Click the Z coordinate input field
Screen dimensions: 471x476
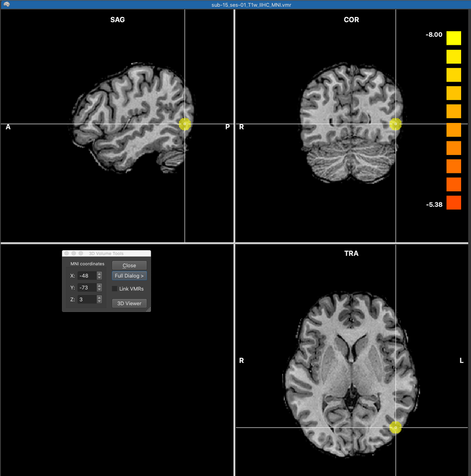(x=87, y=299)
